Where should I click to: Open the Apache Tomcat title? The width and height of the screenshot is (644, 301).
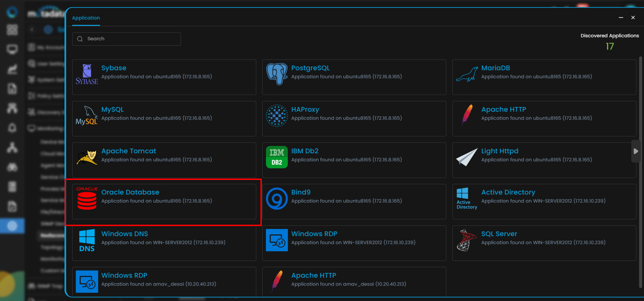point(129,151)
